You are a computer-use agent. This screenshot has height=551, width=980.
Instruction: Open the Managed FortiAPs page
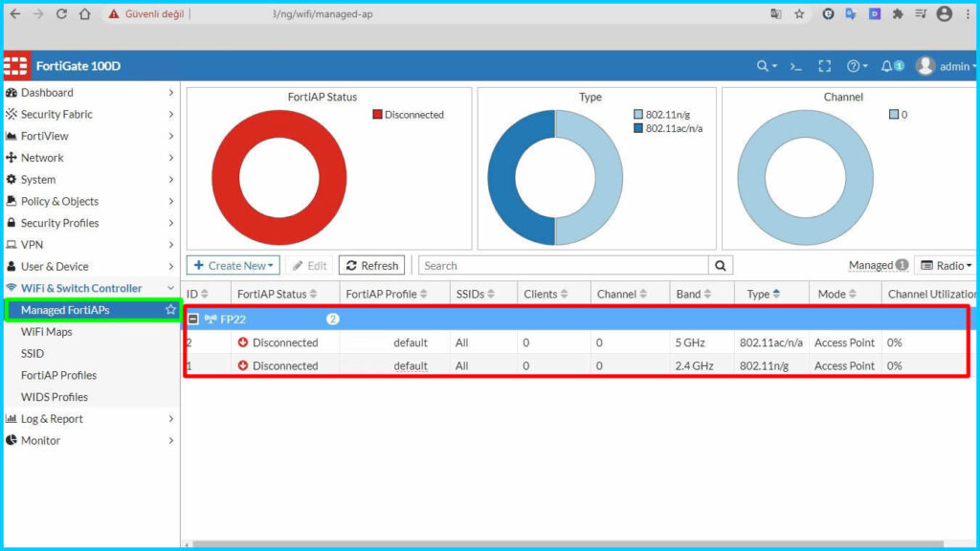coord(65,310)
